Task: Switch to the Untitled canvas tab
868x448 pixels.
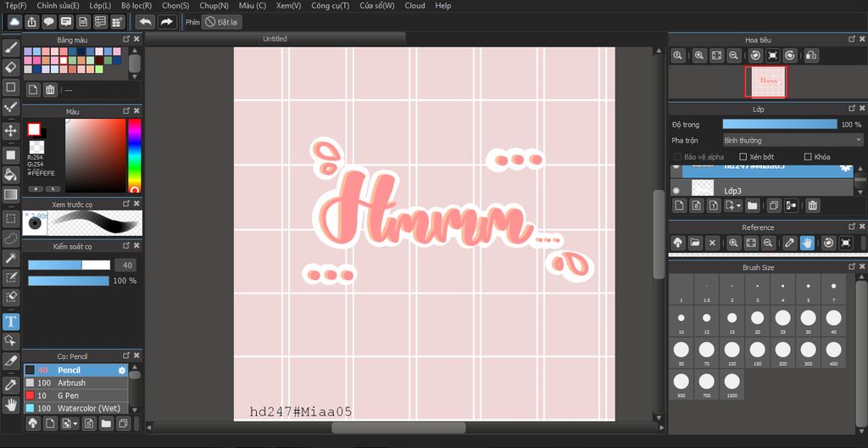Action: 275,39
